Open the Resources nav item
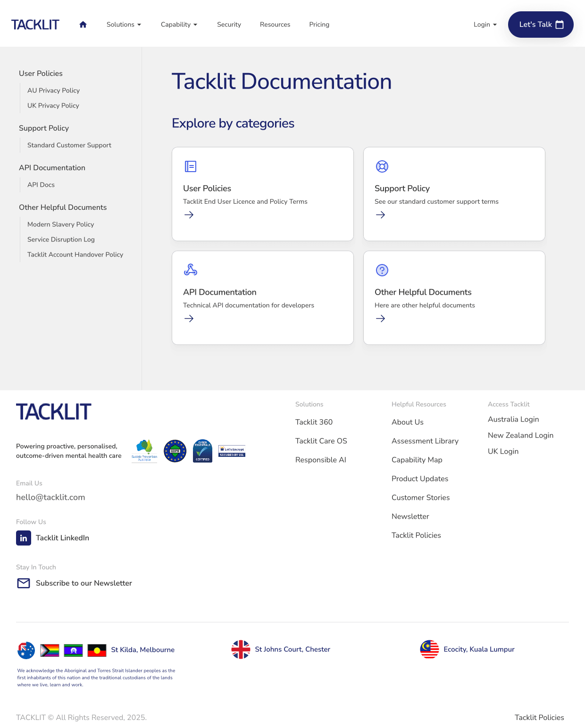 coord(275,25)
